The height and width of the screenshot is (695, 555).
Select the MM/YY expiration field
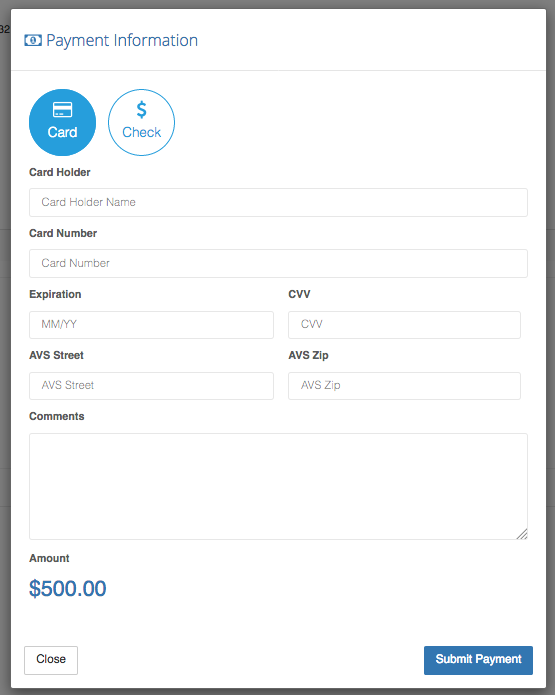coord(151,325)
